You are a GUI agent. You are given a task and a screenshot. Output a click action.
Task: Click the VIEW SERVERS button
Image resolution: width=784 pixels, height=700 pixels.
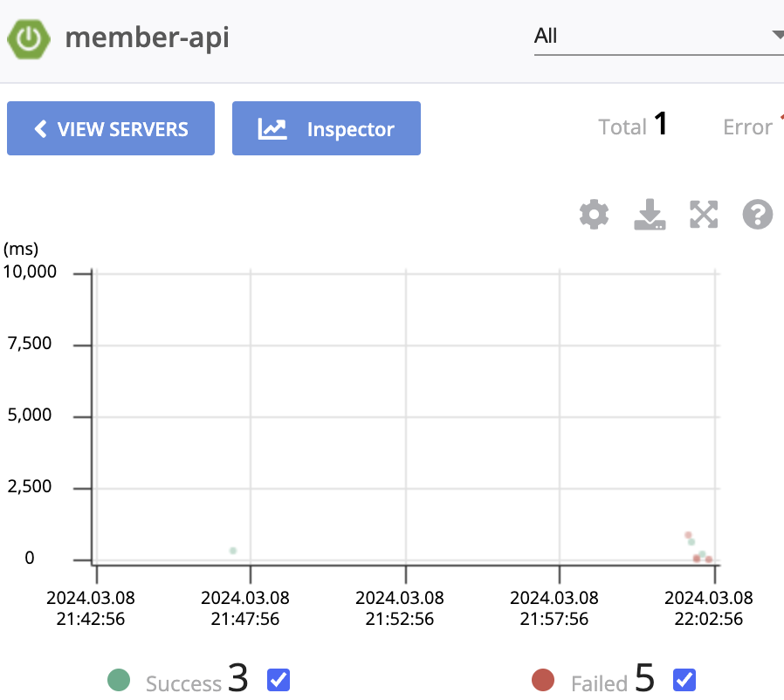pos(111,128)
